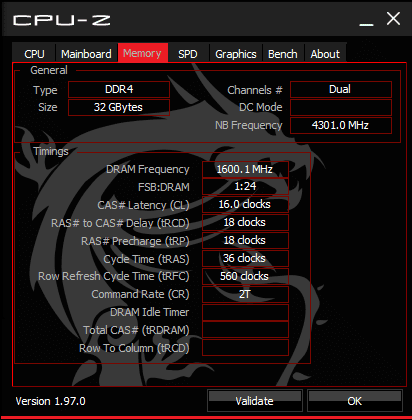Click the Channels field showing Dual
This screenshot has height=420, width=412.
click(341, 89)
